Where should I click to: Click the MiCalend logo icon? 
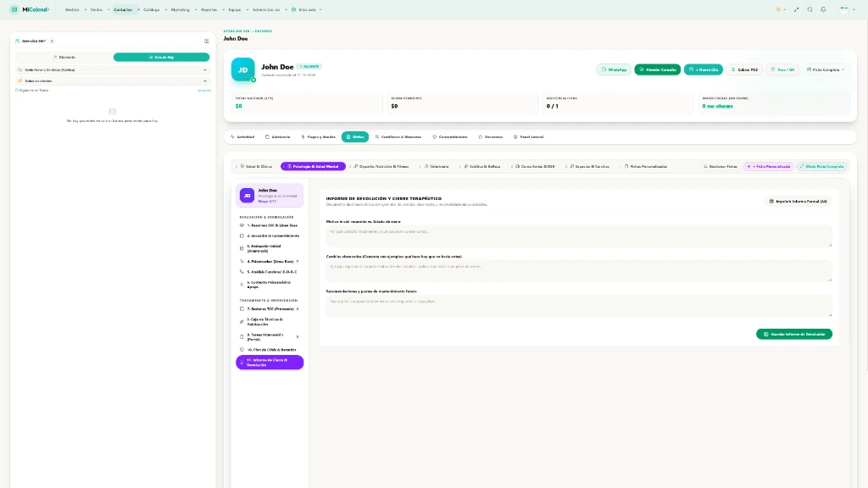pyautogui.click(x=14, y=9)
